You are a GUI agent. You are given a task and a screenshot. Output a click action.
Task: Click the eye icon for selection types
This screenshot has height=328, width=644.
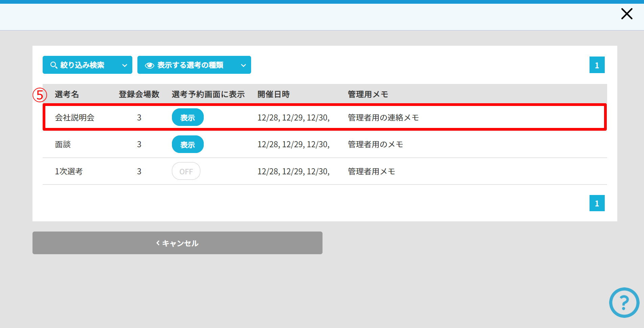pyautogui.click(x=149, y=65)
